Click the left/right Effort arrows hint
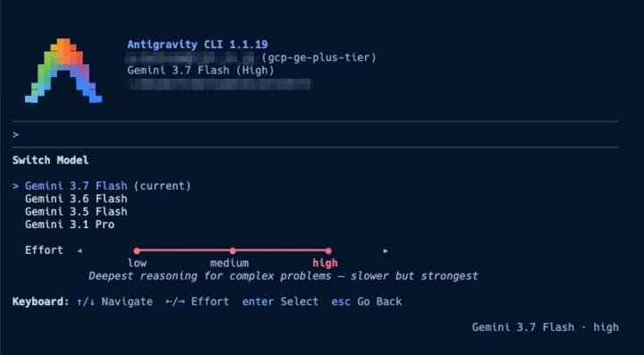Image resolution: width=644 pixels, height=355 pixels. tap(175, 301)
